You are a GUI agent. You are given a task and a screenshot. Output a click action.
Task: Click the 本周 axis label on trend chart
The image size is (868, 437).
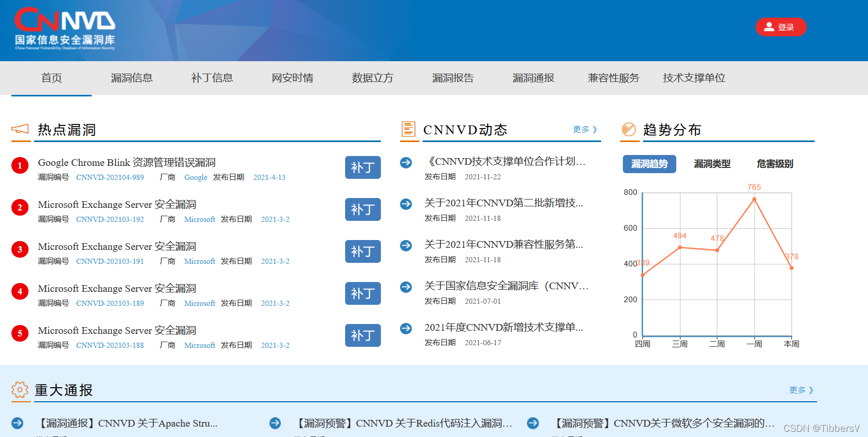pos(791,344)
